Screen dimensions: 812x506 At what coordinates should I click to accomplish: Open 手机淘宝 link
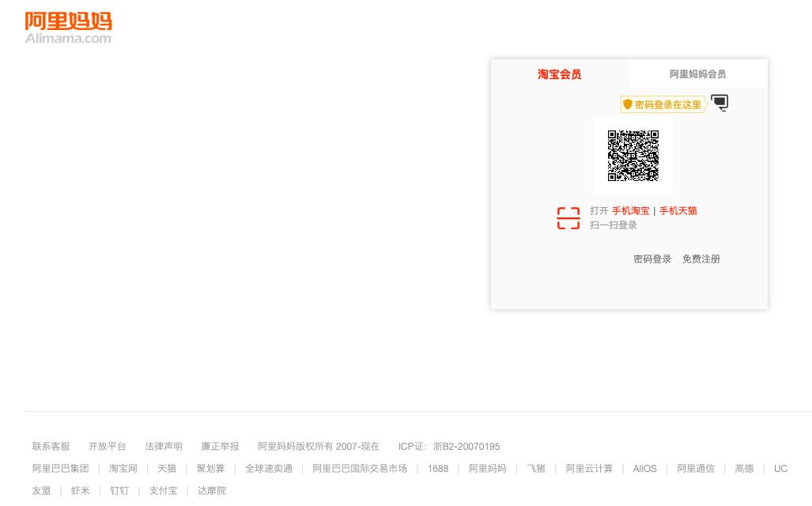[630, 210]
